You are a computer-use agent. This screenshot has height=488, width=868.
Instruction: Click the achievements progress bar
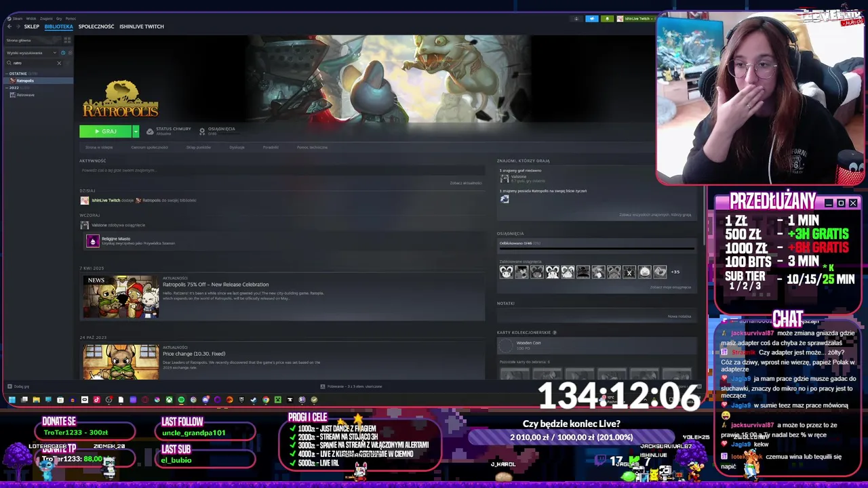click(597, 249)
